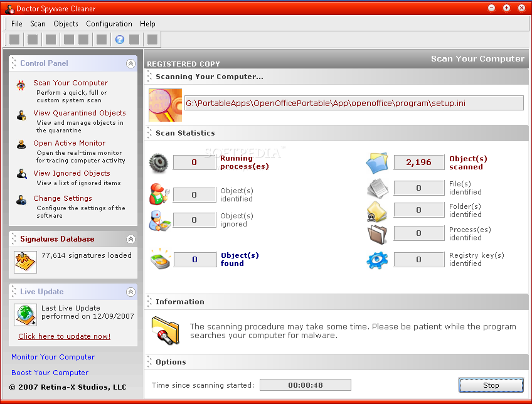Click '© 2007 Retina-X Studios, LLC' text
The height and width of the screenshot is (404, 532).
[x=68, y=387]
